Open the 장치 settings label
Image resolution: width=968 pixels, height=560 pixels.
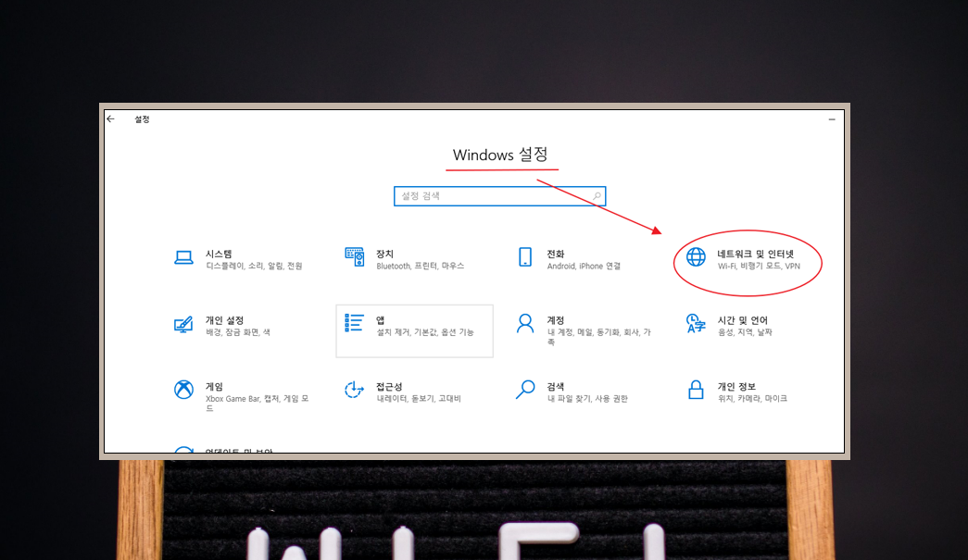(x=384, y=255)
